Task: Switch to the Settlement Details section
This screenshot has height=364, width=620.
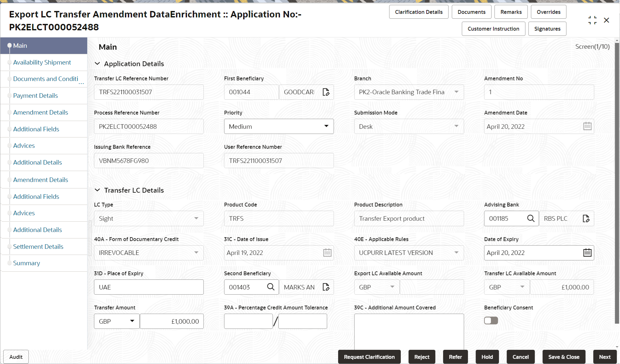Action: tap(38, 247)
